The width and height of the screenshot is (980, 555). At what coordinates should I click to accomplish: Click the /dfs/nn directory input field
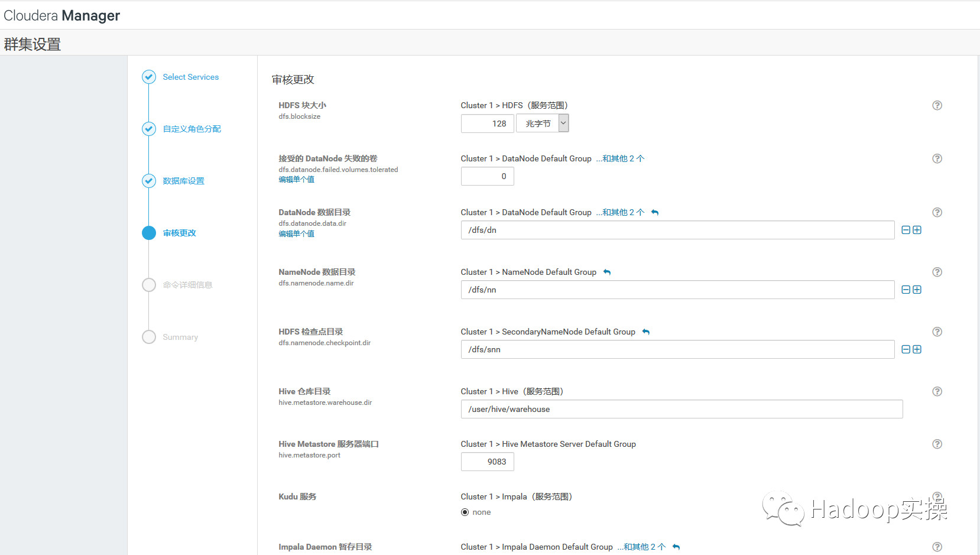[677, 290]
